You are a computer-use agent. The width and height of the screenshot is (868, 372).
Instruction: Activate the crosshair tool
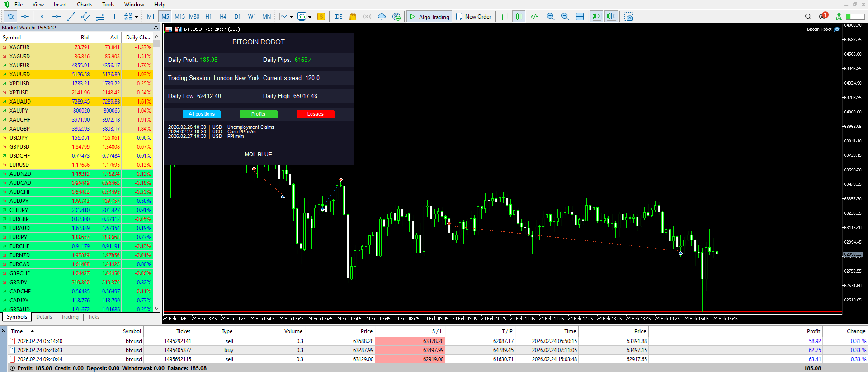click(25, 17)
